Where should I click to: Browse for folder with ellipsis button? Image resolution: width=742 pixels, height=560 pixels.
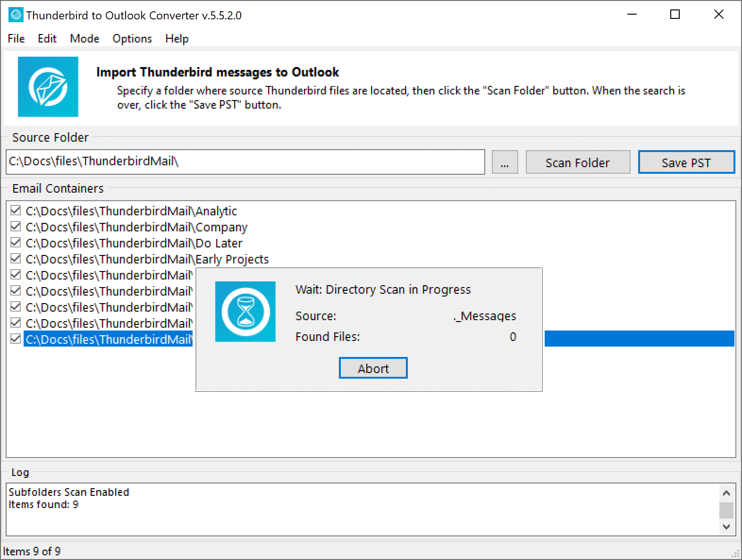pos(505,162)
